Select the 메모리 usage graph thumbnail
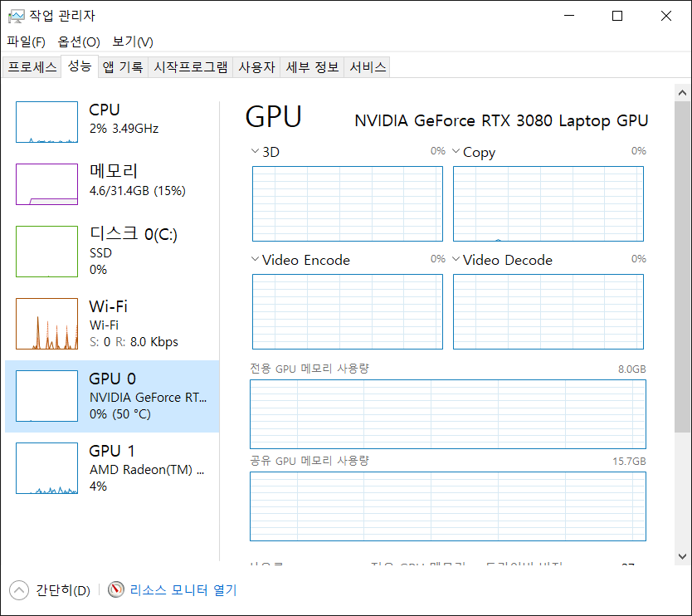Image resolution: width=692 pixels, height=616 pixels. point(47,183)
